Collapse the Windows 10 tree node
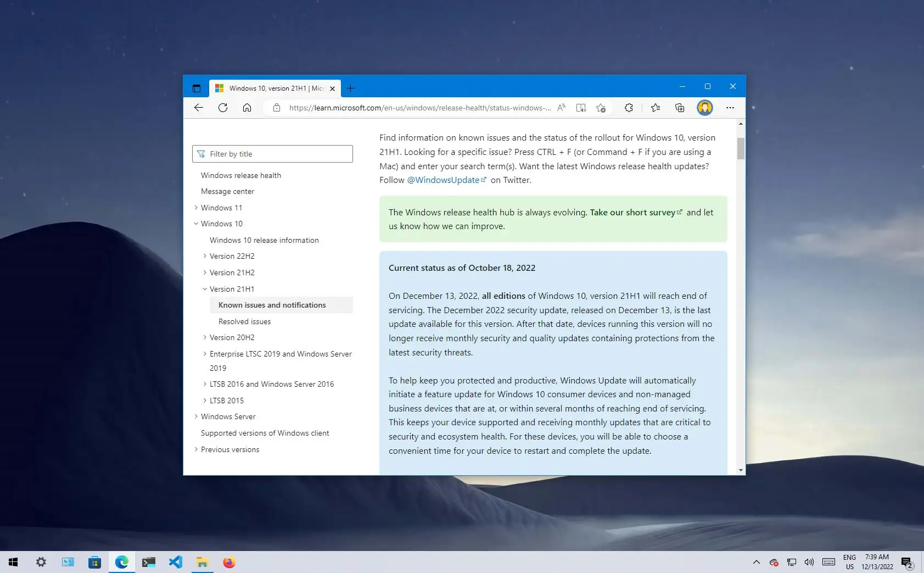This screenshot has width=924, height=573. pyautogui.click(x=196, y=224)
